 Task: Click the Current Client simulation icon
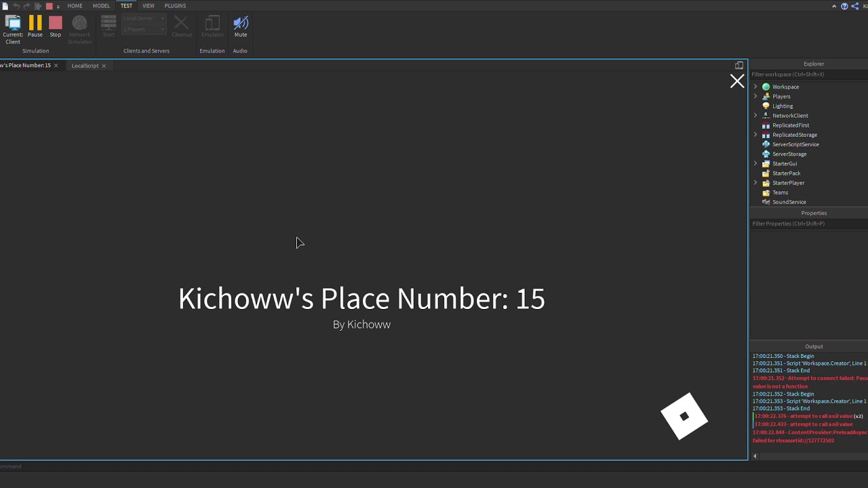[13, 30]
